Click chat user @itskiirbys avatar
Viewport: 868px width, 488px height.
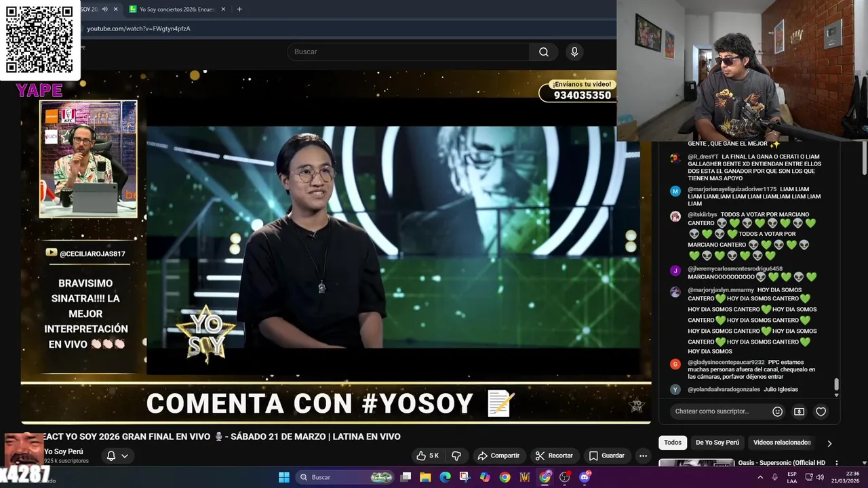point(675,216)
